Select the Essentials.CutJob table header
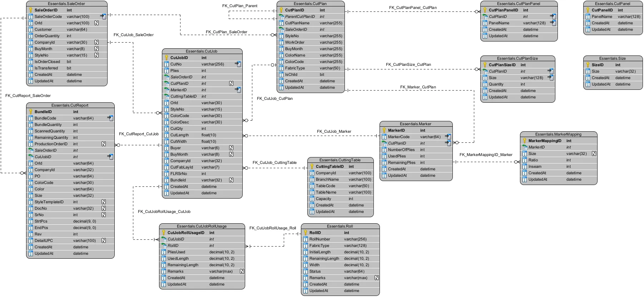 click(x=202, y=51)
